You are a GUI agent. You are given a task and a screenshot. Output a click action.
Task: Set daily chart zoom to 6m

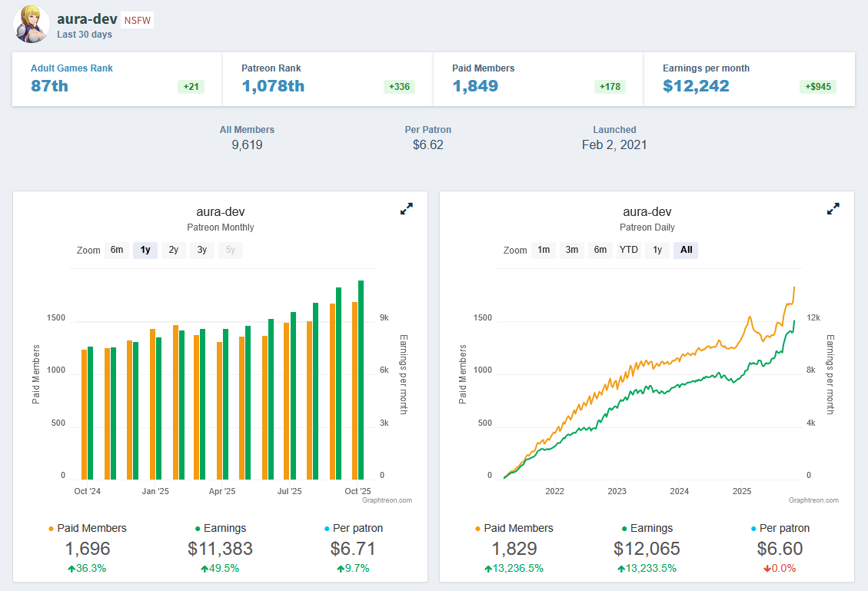point(600,250)
